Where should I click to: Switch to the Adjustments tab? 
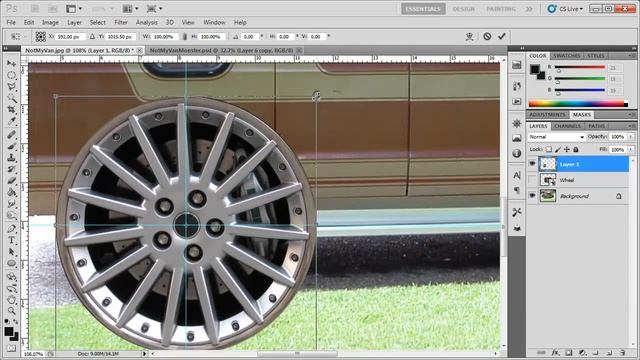point(547,115)
